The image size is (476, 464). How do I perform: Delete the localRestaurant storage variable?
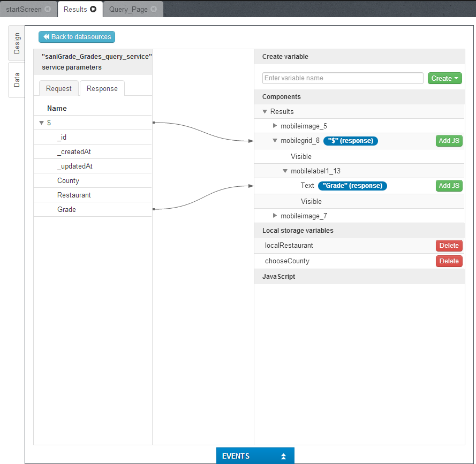click(x=449, y=246)
